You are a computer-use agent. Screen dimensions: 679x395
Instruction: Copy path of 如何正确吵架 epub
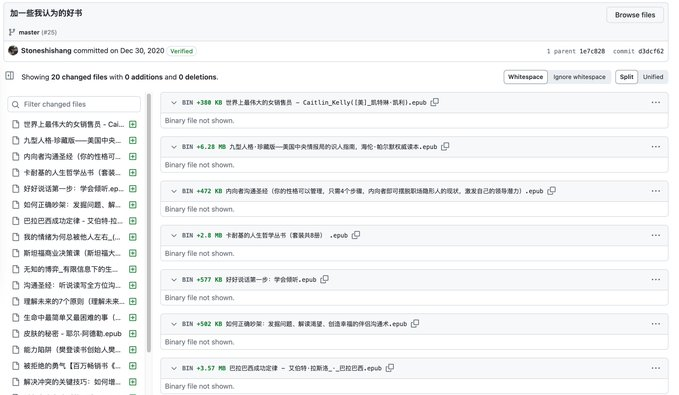click(415, 324)
